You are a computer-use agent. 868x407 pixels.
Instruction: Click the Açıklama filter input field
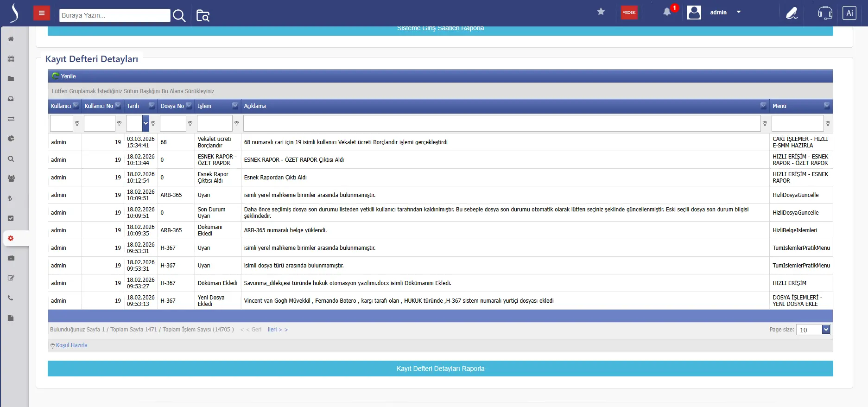tap(501, 123)
